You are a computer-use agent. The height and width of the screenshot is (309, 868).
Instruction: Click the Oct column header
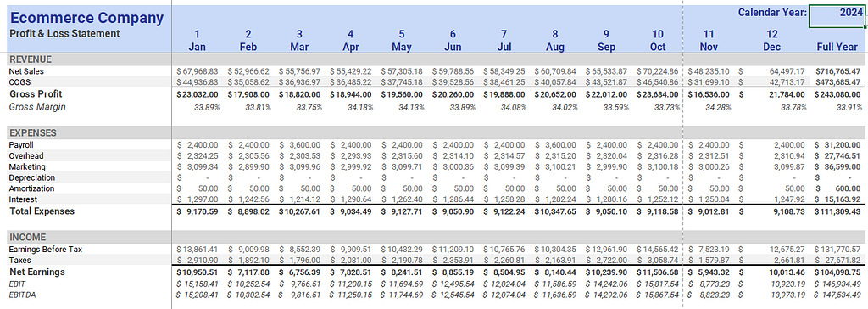658,48
